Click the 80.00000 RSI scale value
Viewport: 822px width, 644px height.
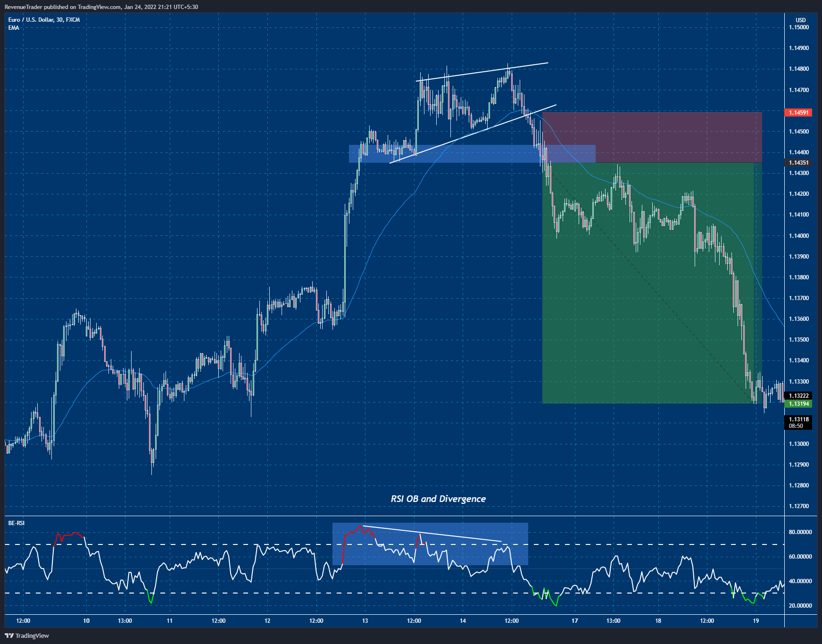coord(800,532)
